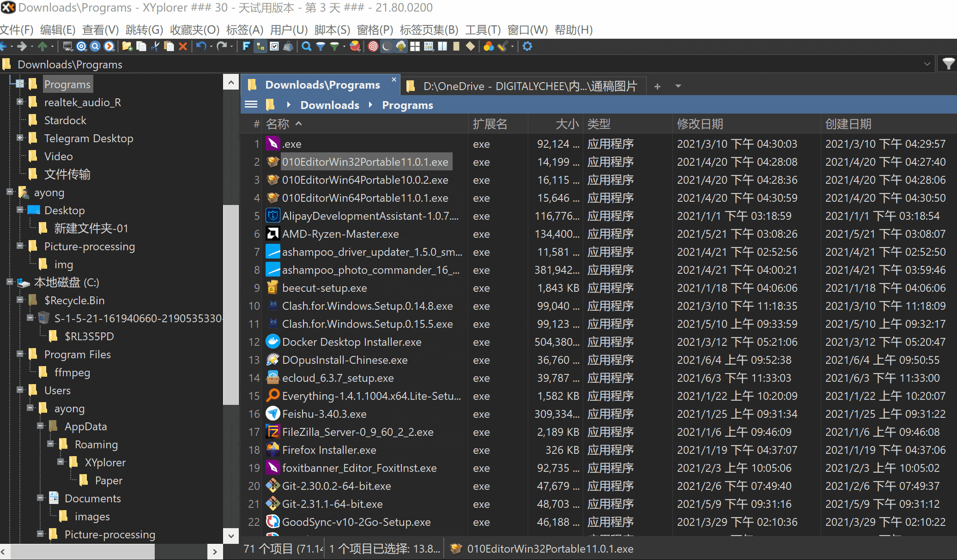
Task: Open Find Files magnifier icon
Action: (x=307, y=46)
